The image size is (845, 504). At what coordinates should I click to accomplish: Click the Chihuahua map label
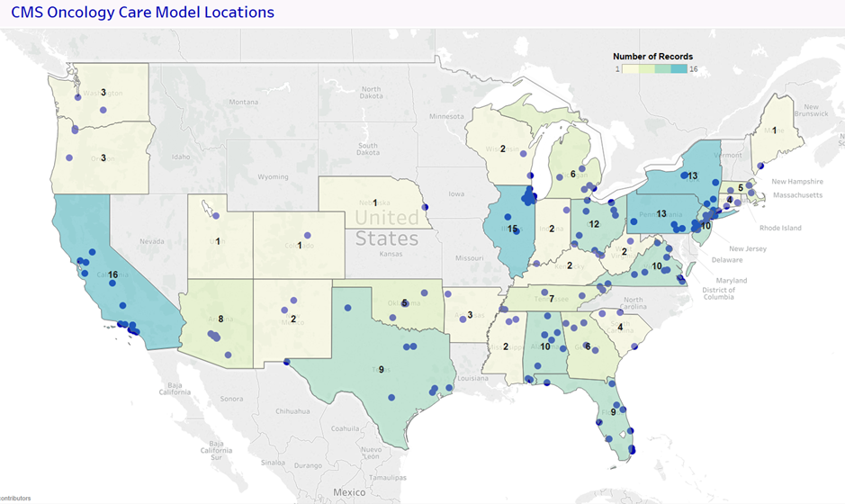click(x=292, y=411)
